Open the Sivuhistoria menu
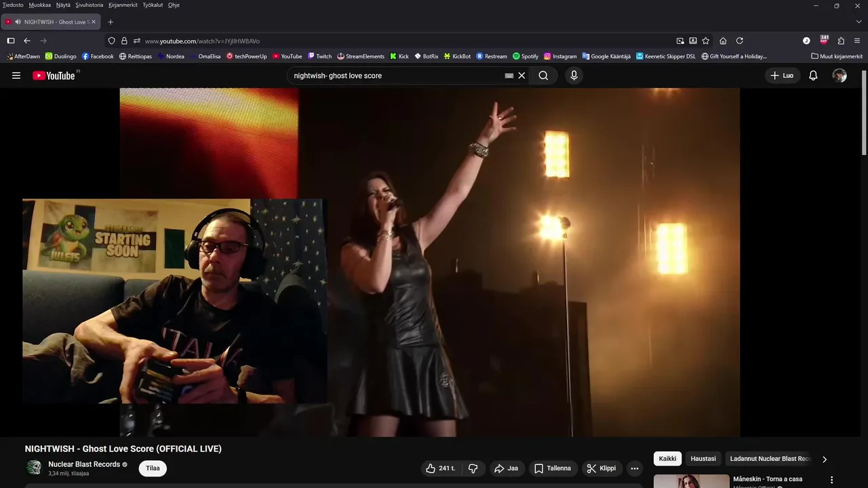Viewport: 868px width, 488px height. 89,5
